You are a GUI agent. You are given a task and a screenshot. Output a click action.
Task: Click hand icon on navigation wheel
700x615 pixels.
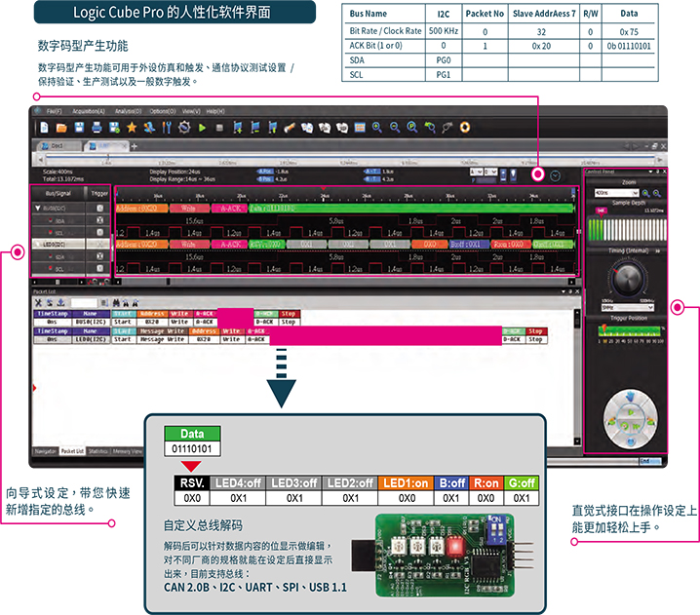tap(630, 397)
